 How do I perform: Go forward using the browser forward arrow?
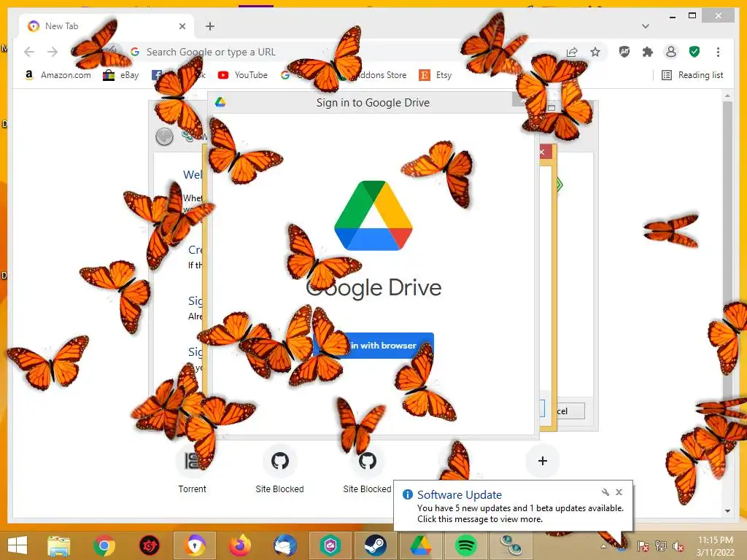[x=53, y=52]
